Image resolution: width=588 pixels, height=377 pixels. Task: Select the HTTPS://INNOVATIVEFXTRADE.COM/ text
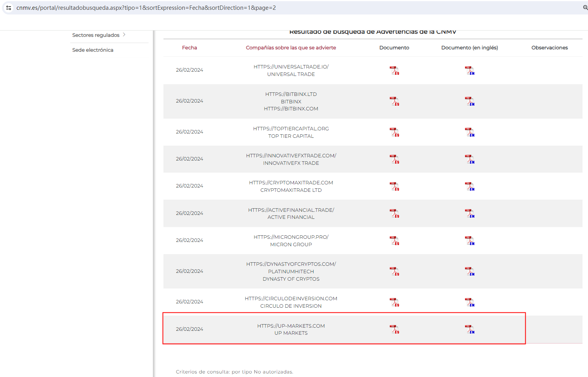pos(291,156)
